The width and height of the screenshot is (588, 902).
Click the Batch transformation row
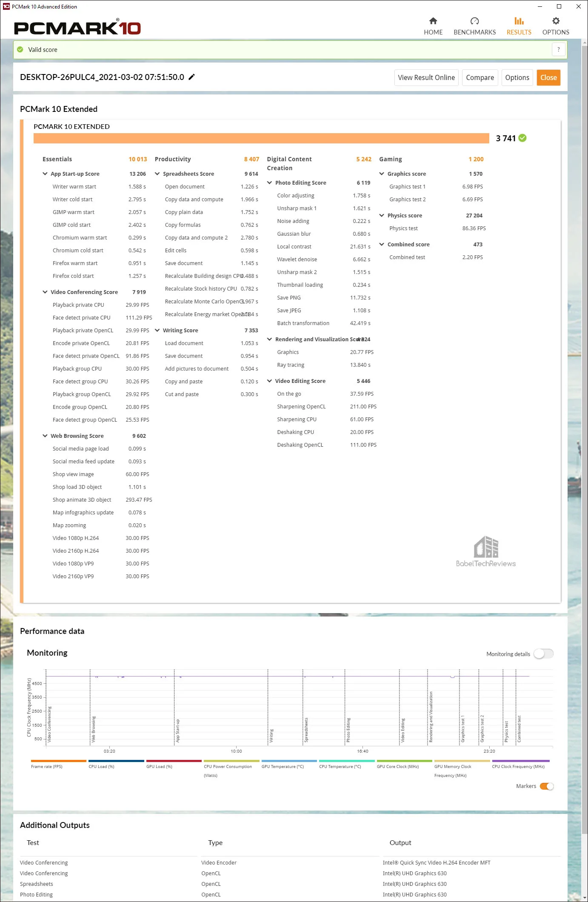pyautogui.click(x=324, y=323)
